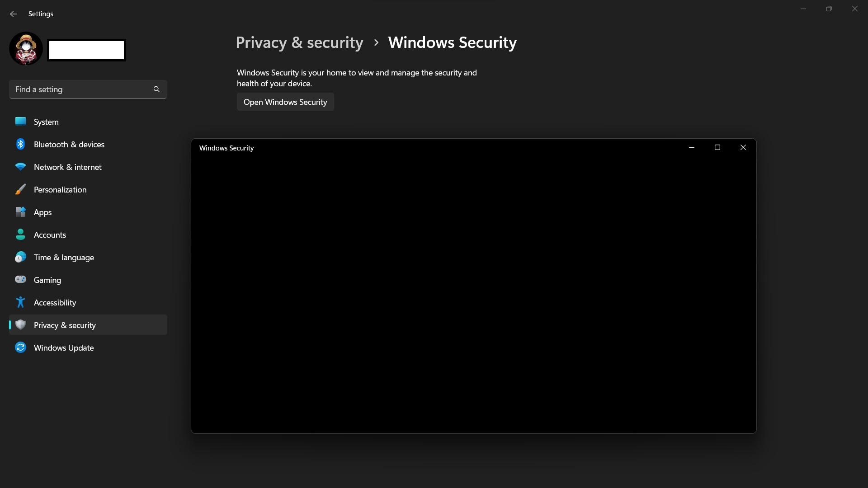Click the back arrow navigation button

[x=13, y=14]
